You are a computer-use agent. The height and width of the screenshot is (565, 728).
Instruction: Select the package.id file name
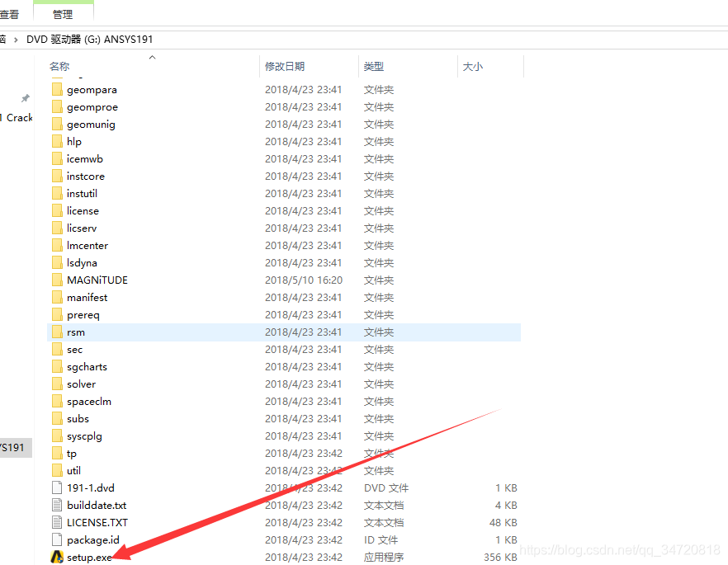coord(92,539)
